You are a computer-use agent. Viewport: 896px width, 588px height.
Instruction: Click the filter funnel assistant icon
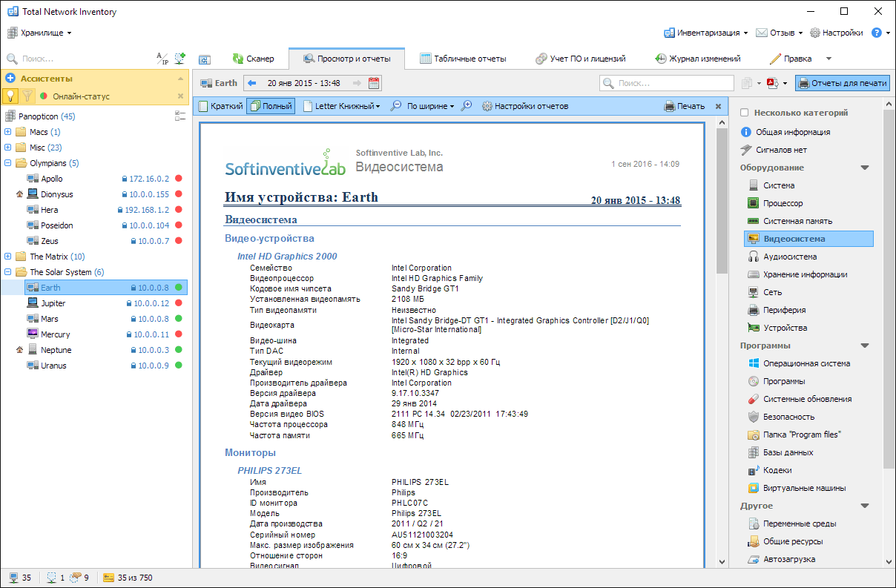27,96
